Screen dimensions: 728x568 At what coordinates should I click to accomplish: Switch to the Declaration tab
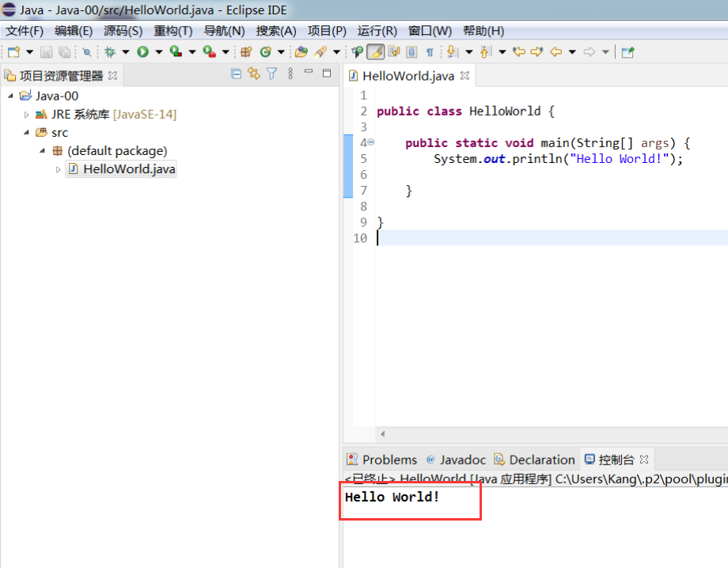534,460
